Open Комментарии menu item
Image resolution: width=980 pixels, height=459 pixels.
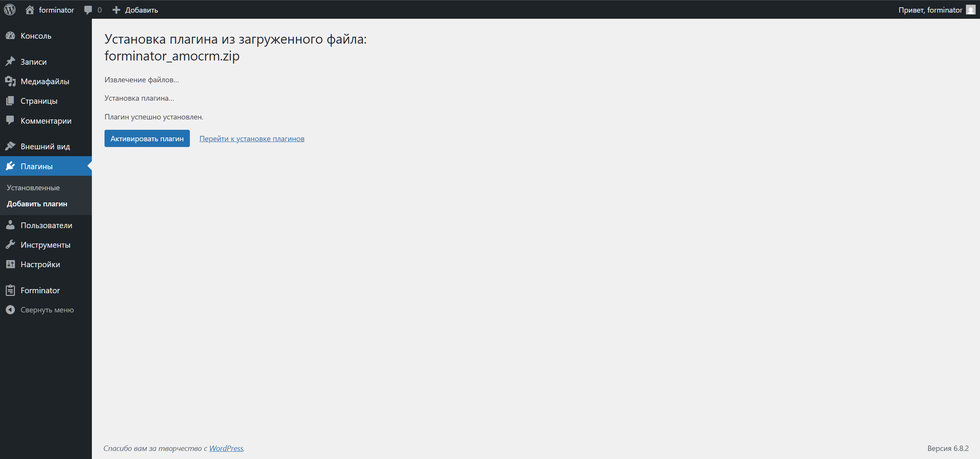46,121
